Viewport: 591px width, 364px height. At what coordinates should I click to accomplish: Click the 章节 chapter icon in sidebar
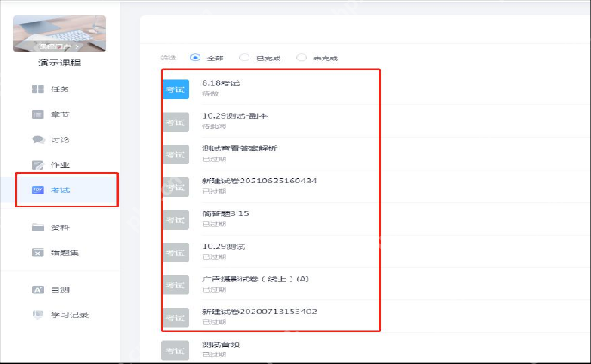(38, 114)
